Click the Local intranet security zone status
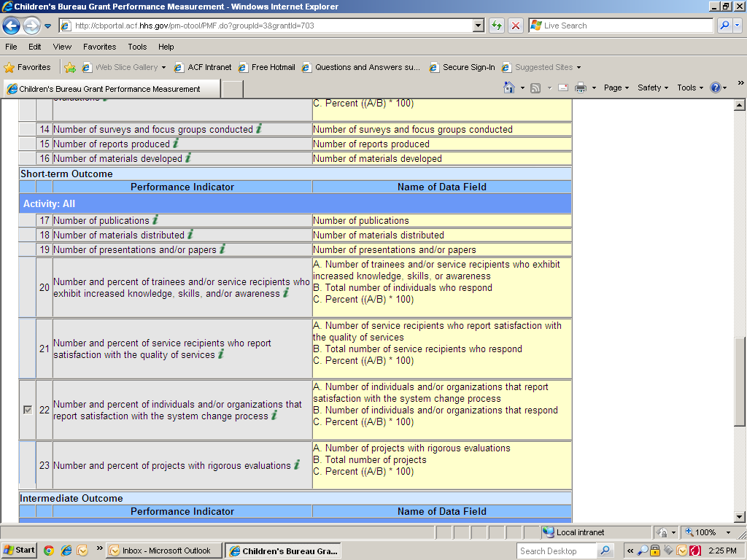Viewport: 747px width, 560px height. pos(574,532)
